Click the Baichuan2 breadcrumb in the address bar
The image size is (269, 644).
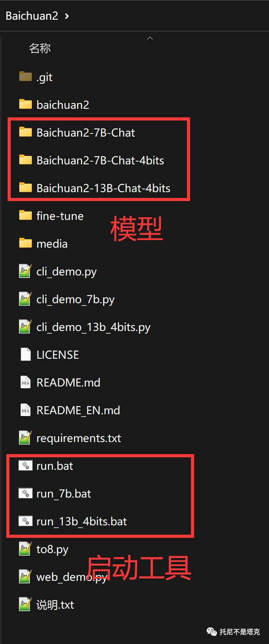pyautogui.click(x=32, y=16)
